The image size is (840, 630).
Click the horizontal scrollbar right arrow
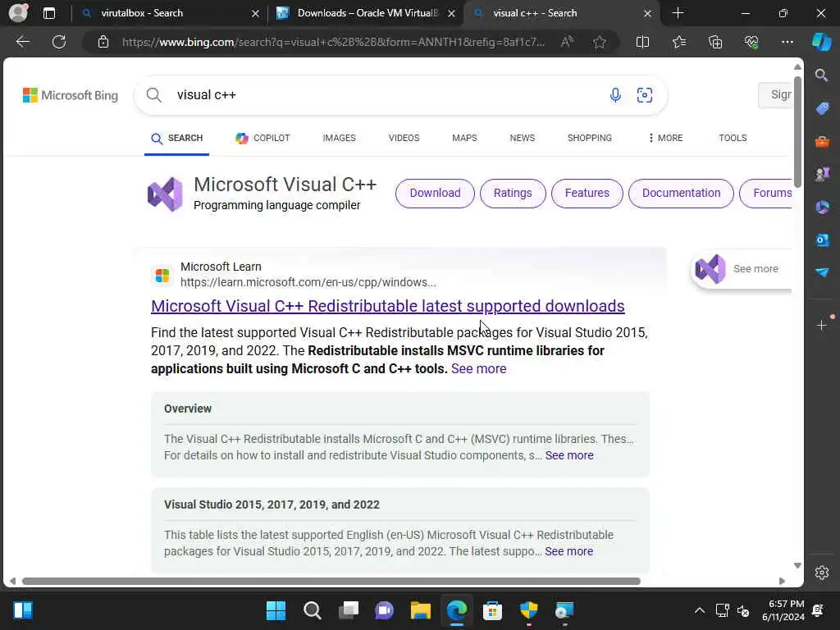782,582
